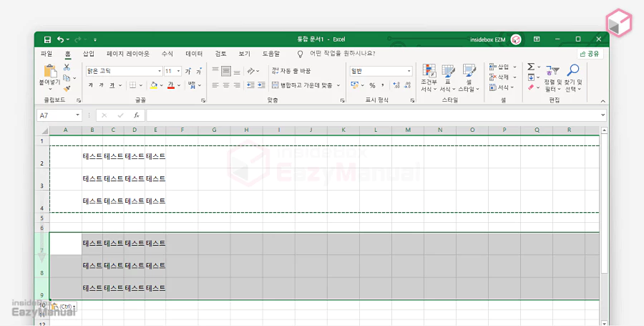644x326 pixels.
Task: Expand the font color dropdown arrow
Action: [179, 85]
